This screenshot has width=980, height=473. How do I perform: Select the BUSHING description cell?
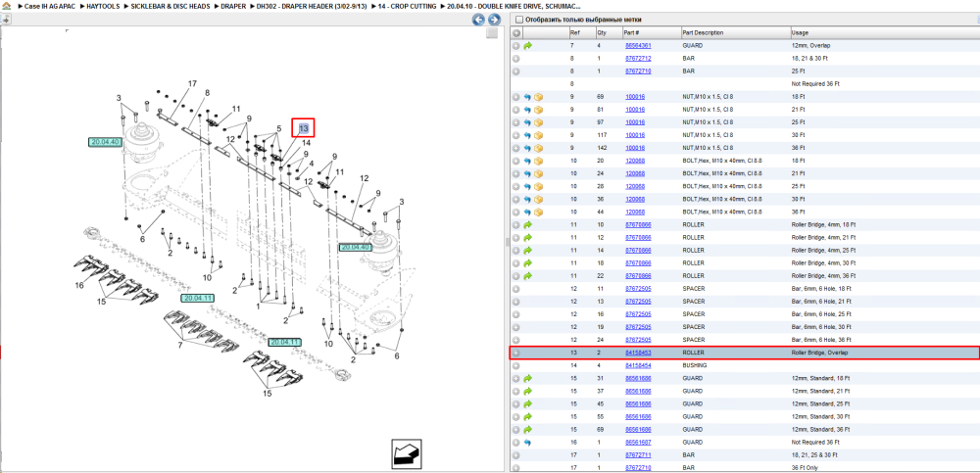[x=694, y=365]
